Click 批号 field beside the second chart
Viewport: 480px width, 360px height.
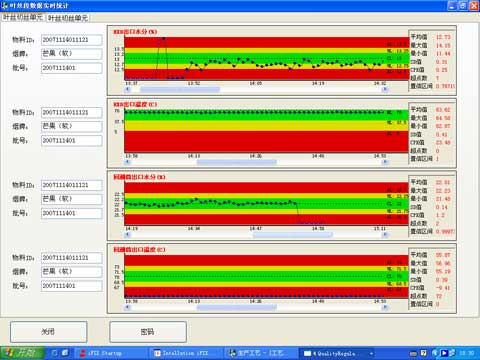coord(72,141)
